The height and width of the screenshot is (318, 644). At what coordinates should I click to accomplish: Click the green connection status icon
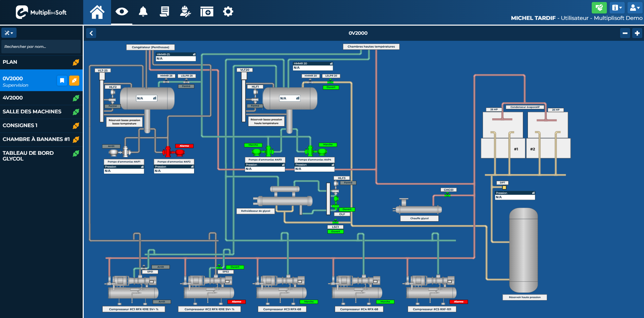599,7
